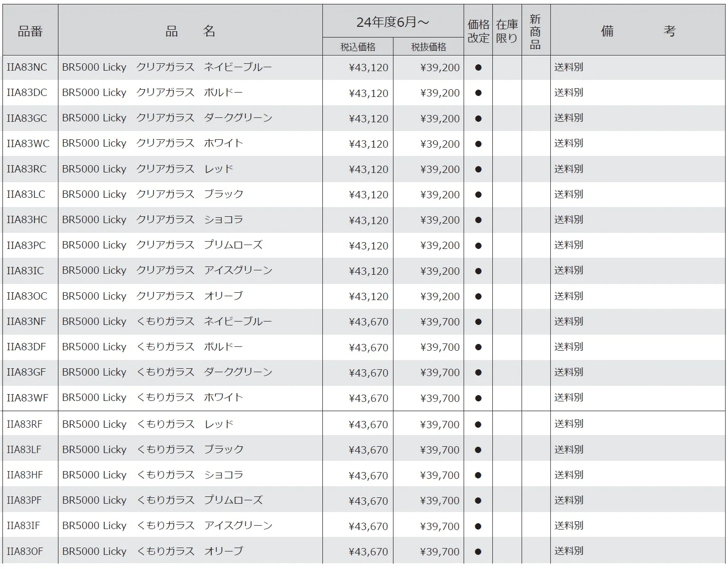Select product code IIA83PC
The image size is (728, 569).
pyautogui.click(x=26, y=245)
